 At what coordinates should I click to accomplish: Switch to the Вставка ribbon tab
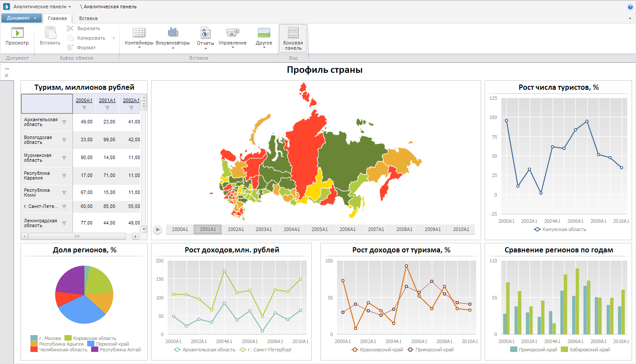pos(88,18)
